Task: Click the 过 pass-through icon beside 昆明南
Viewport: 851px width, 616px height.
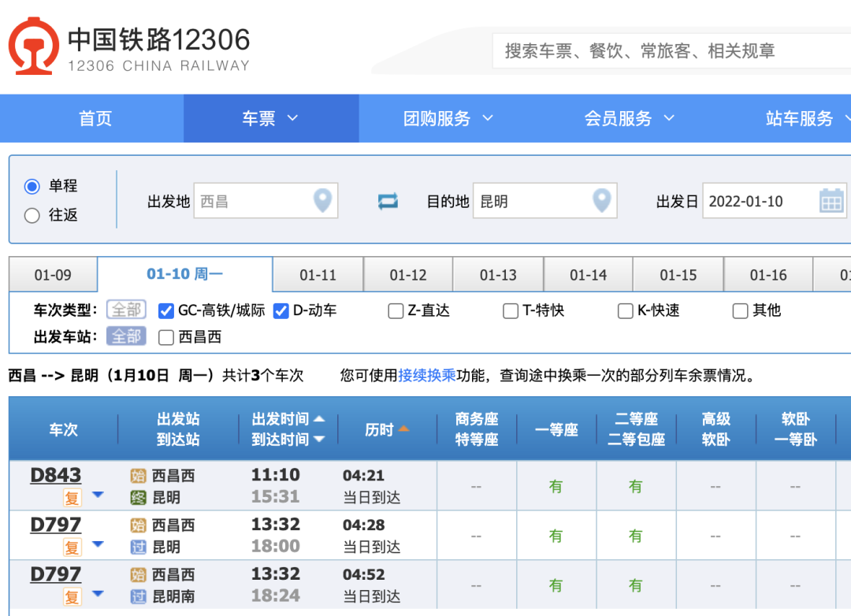Action: (x=139, y=597)
